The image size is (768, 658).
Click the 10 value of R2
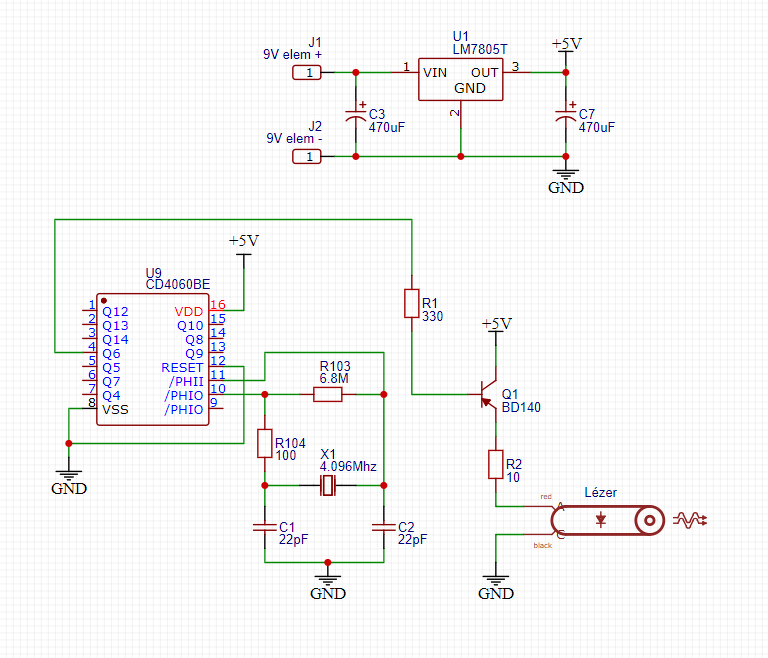coord(513,477)
